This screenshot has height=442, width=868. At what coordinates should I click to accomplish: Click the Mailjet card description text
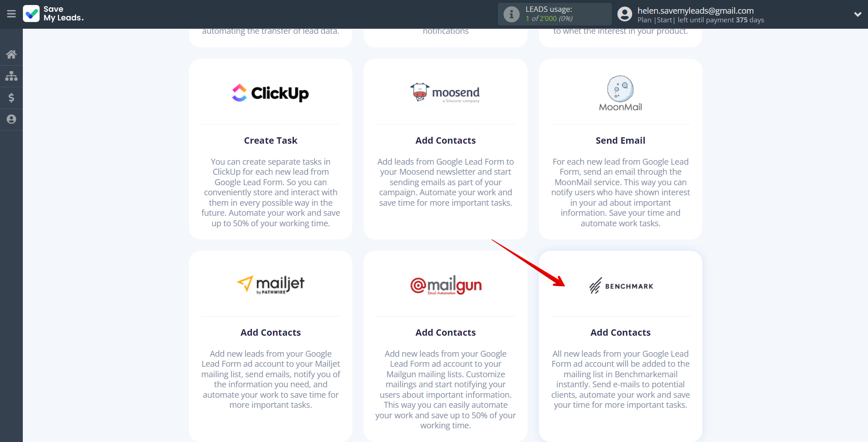tap(271, 380)
